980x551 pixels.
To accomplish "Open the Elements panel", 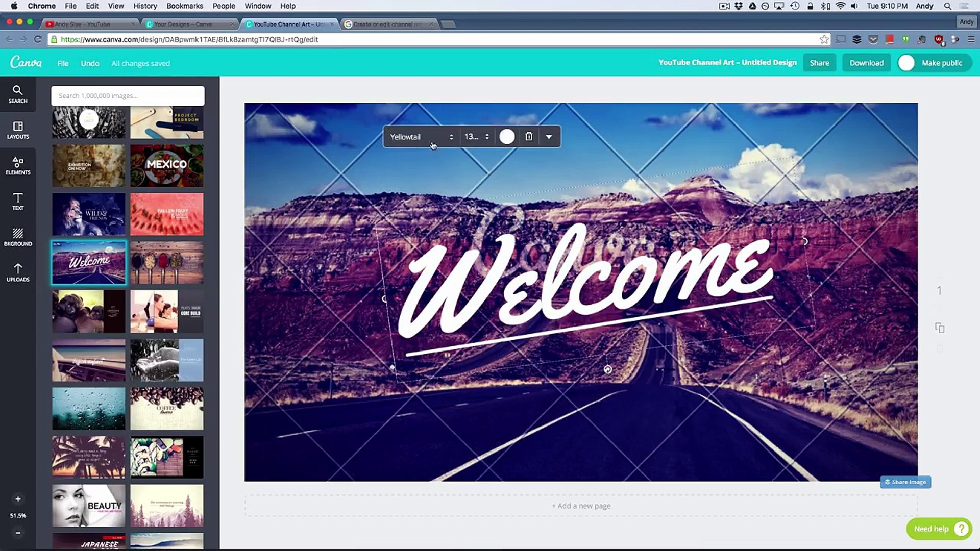I will coord(17,166).
